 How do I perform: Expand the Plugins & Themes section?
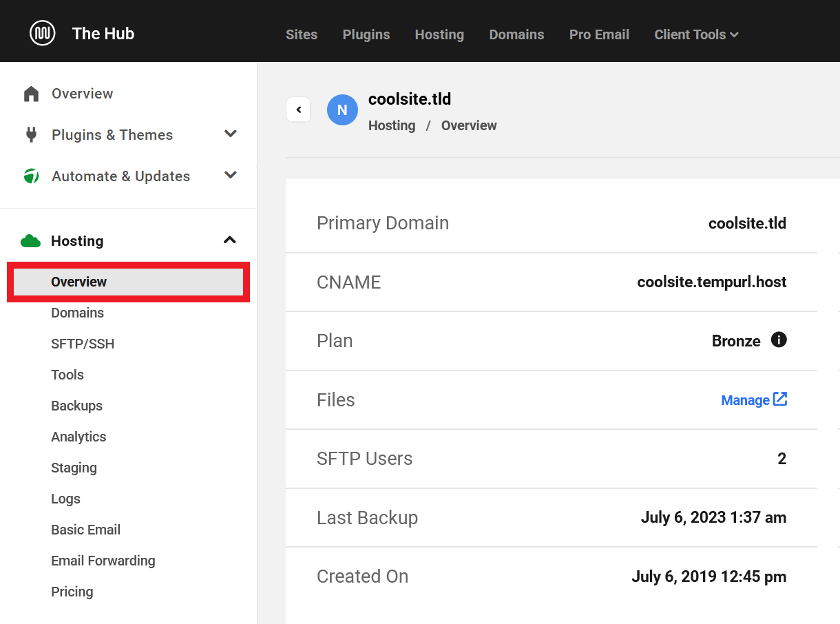pyautogui.click(x=231, y=134)
